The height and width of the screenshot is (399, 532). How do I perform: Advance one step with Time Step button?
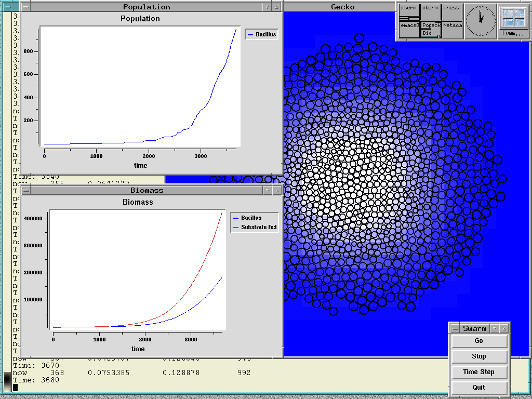coord(479,372)
